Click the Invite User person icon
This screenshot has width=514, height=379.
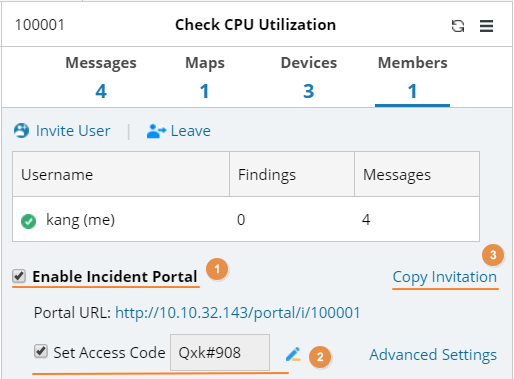(x=21, y=131)
